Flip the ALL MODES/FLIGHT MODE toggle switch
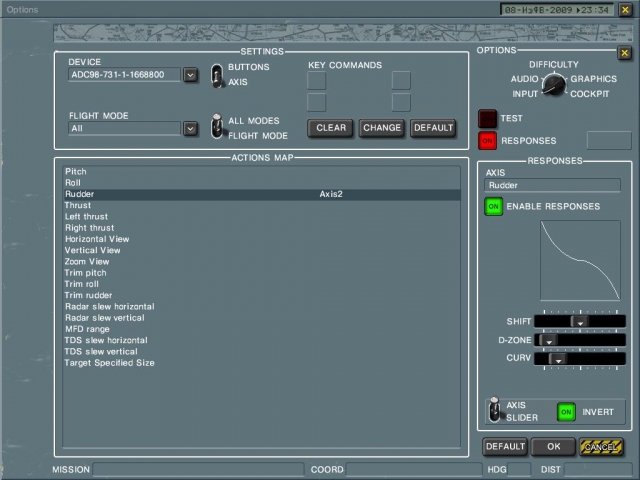640x480 pixels. coord(217,126)
